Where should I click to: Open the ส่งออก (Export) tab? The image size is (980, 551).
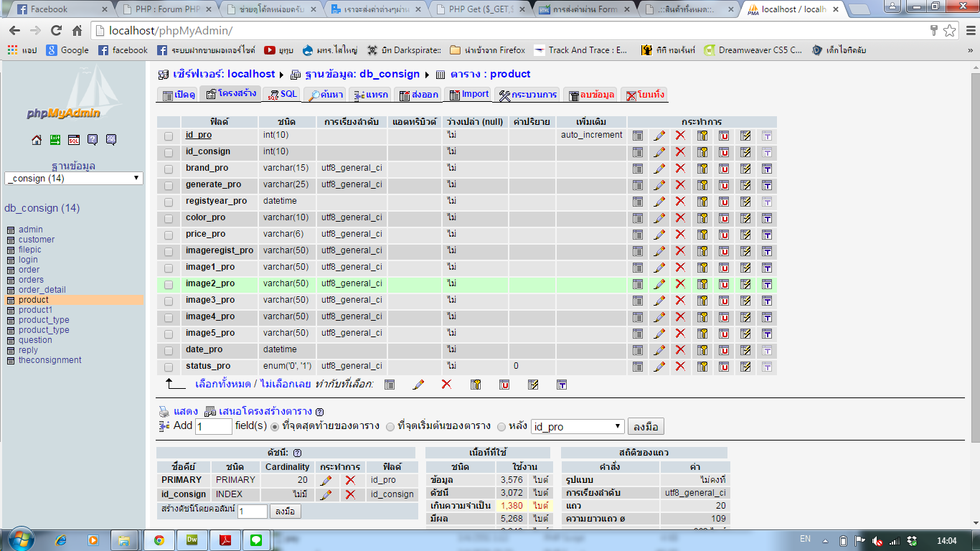[418, 95]
